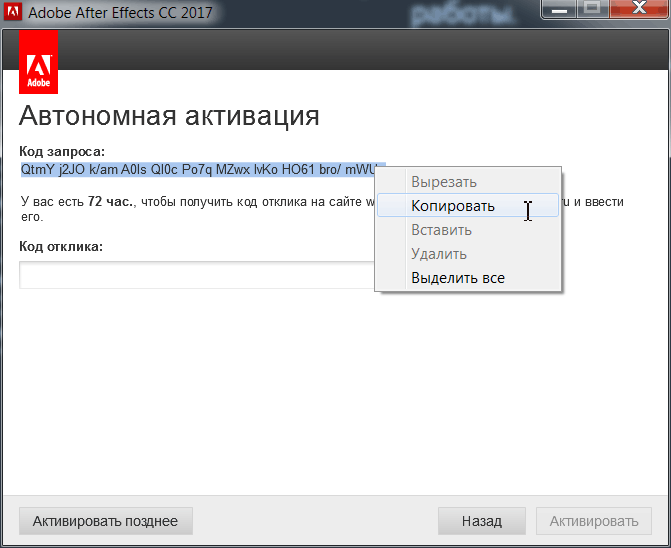
Task: Close the Adobe After Effects CC 2017 window
Action: [x=639, y=9]
